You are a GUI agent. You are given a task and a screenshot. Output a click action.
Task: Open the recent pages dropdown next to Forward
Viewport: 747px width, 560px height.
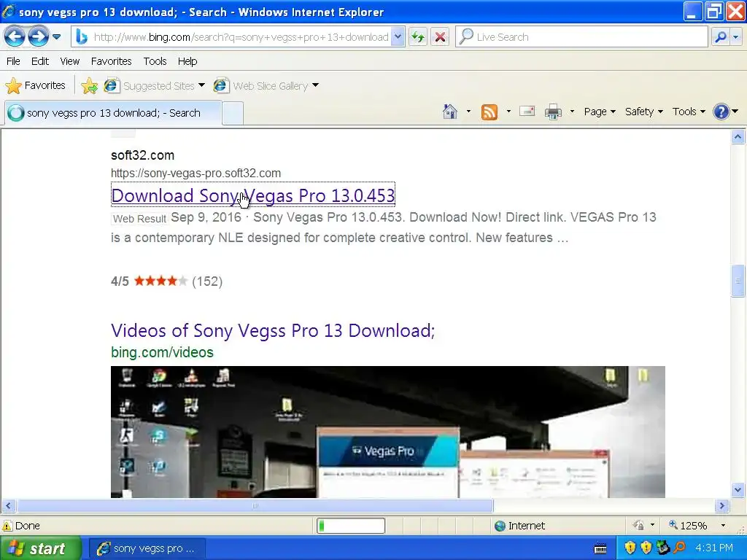click(57, 36)
